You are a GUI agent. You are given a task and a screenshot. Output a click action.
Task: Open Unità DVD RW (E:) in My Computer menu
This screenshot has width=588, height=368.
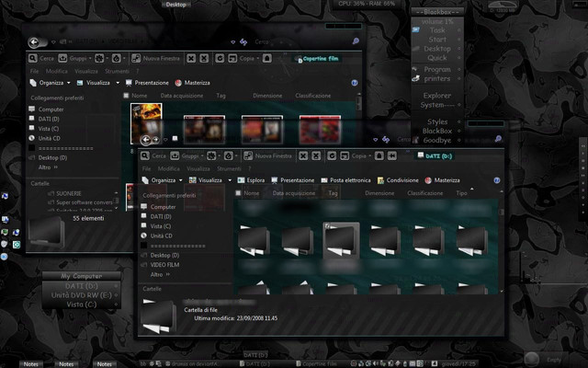point(82,295)
